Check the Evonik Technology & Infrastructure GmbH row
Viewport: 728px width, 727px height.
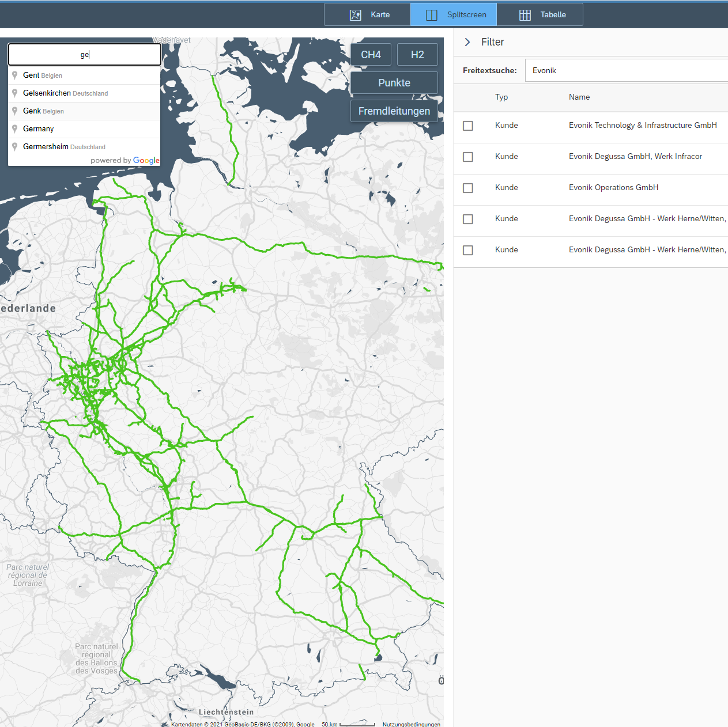coord(468,126)
